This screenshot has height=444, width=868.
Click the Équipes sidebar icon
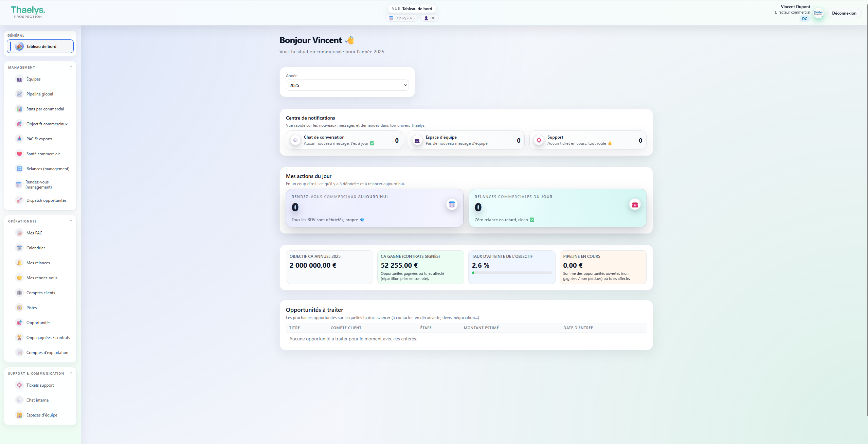click(x=19, y=79)
